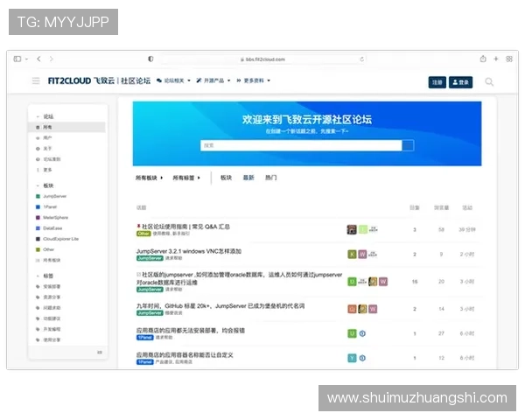525x420 pixels.
Task: Sort by the 浏览量 column header
Action: [441, 207]
